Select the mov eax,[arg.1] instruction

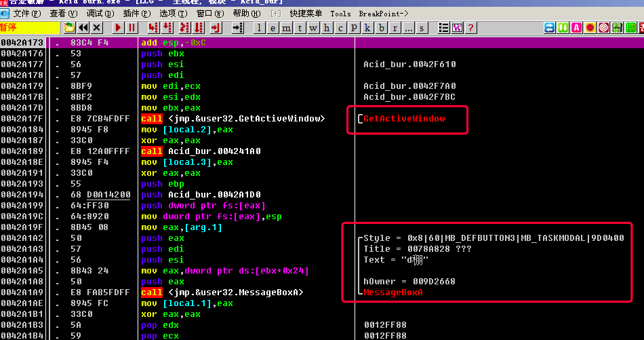[x=182, y=227]
